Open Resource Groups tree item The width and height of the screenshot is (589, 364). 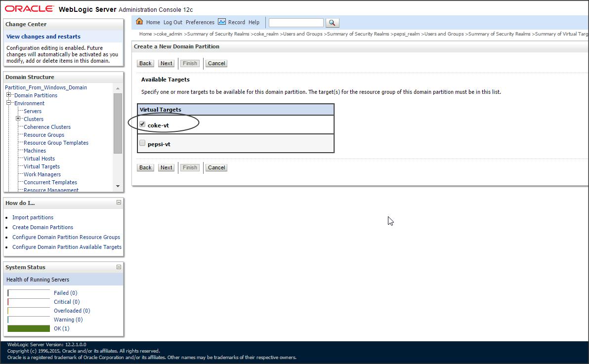[x=44, y=134]
